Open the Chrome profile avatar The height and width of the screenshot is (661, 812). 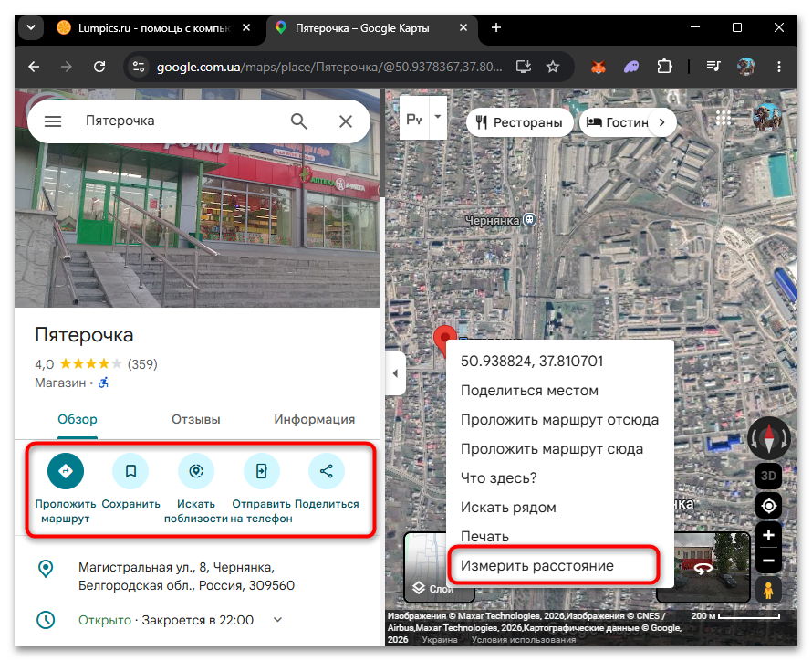746,67
